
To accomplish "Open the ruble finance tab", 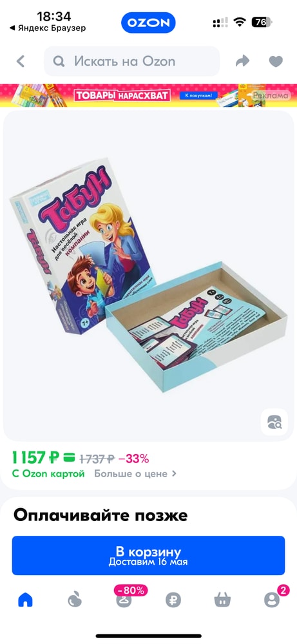I will [173, 600].
